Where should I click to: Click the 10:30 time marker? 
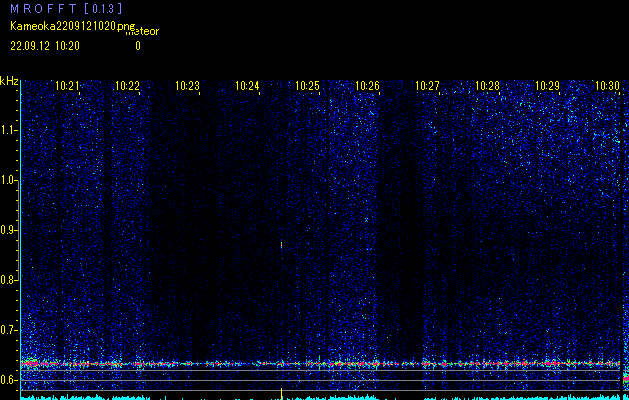607,86
